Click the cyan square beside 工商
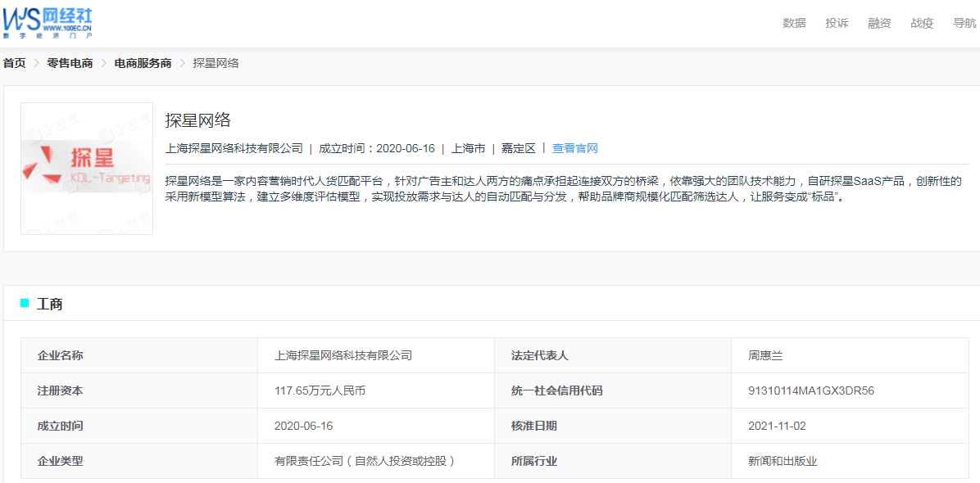Viewport: 980px width, 483px height. coord(25,303)
